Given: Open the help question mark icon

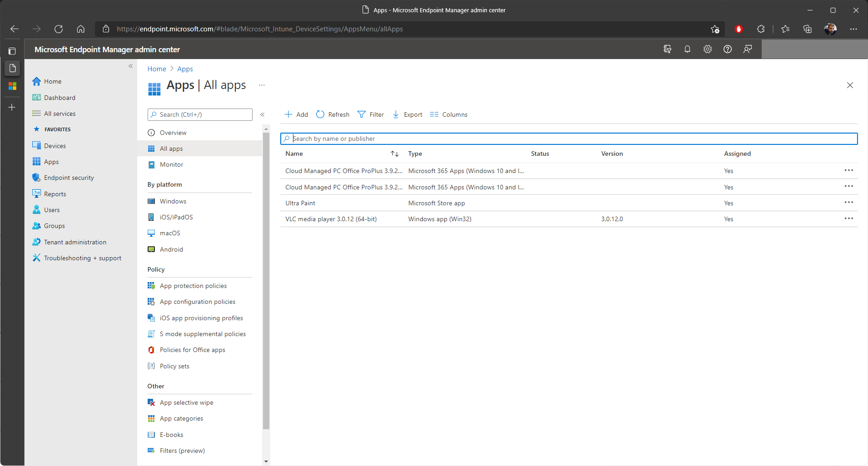Looking at the screenshot, I should tap(727, 49).
